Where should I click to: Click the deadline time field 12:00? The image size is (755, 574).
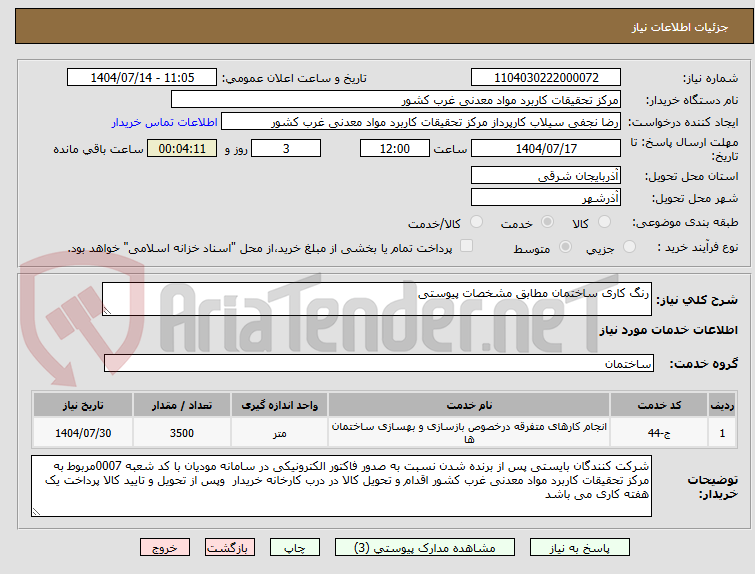tap(395, 148)
